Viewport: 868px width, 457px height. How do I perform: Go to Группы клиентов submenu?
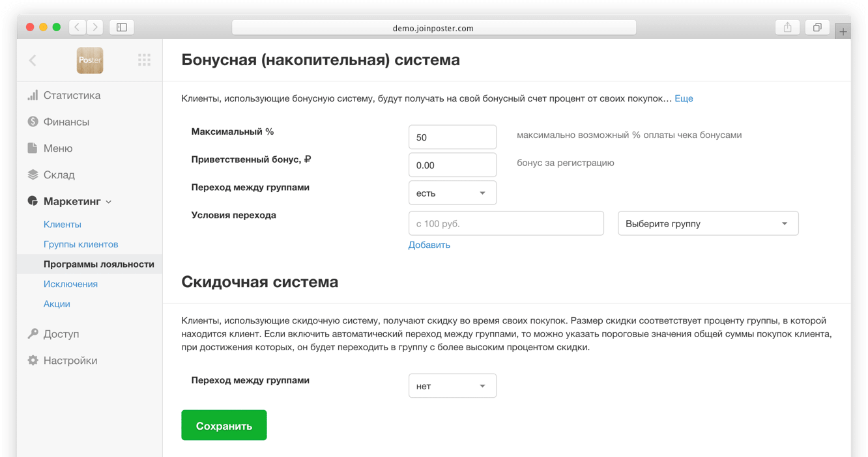(81, 244)
